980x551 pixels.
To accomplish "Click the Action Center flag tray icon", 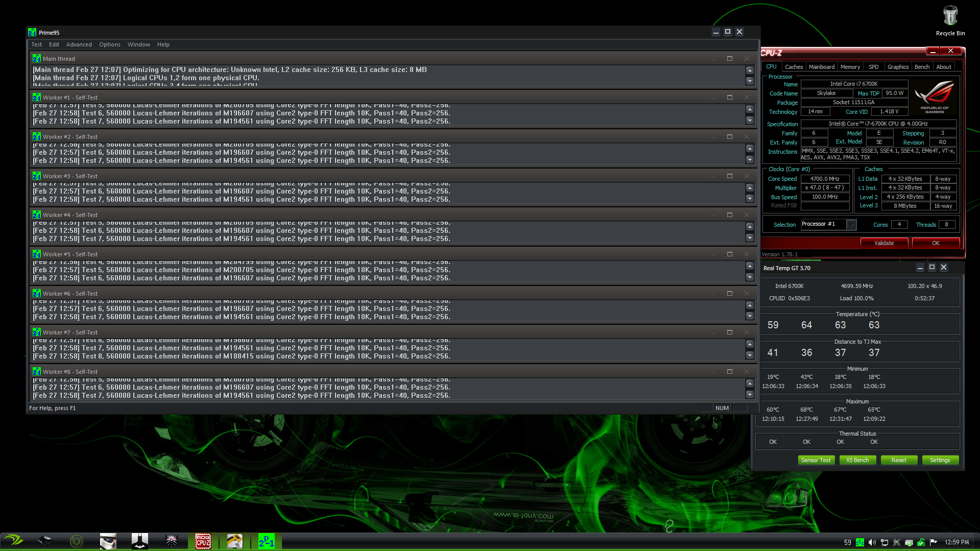I will pos(934,542).
